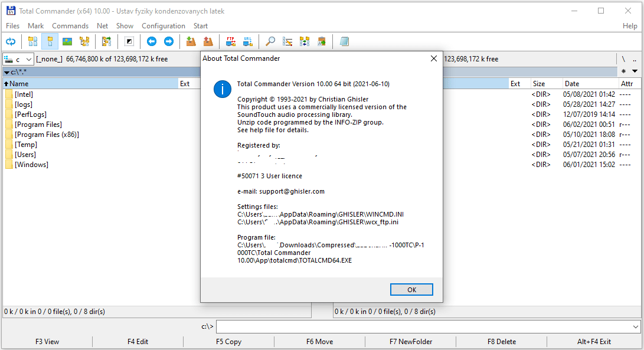Screen dimensions: 644x350
Task: Switch to brief file list view icon
Action: coord(33,41)
